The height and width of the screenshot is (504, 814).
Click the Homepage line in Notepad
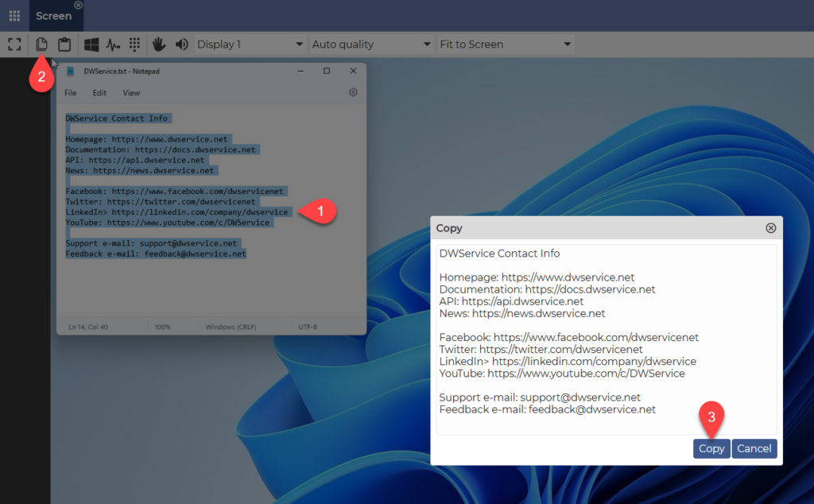click(x=146, y=139)
